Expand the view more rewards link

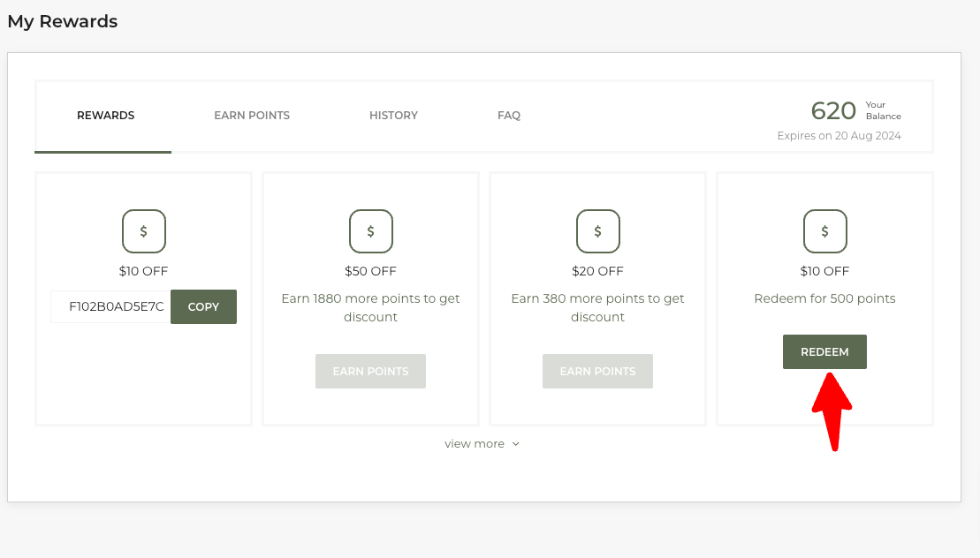point(482,444)
